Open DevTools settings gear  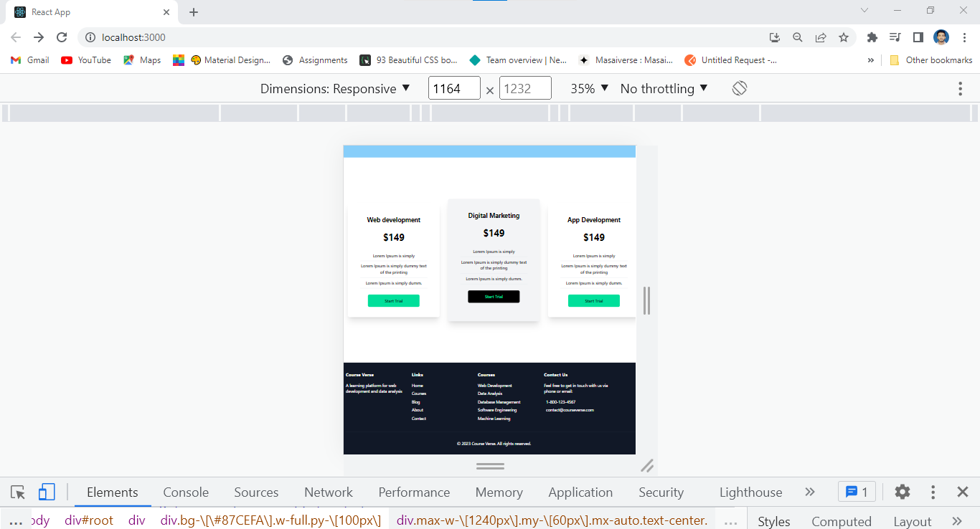pyautogui.click(x=902, y=492)
